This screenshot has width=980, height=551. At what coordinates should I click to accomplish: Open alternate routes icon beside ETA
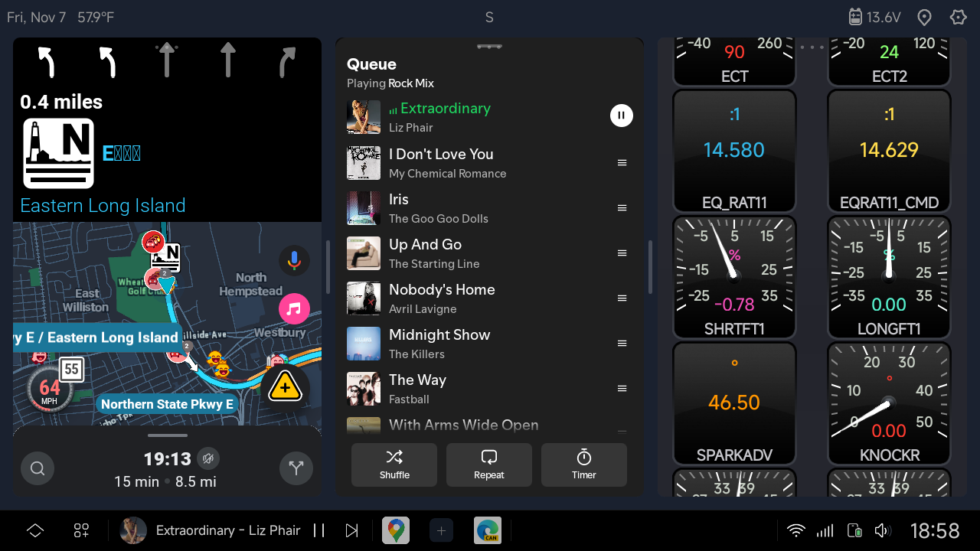(296, 468)
